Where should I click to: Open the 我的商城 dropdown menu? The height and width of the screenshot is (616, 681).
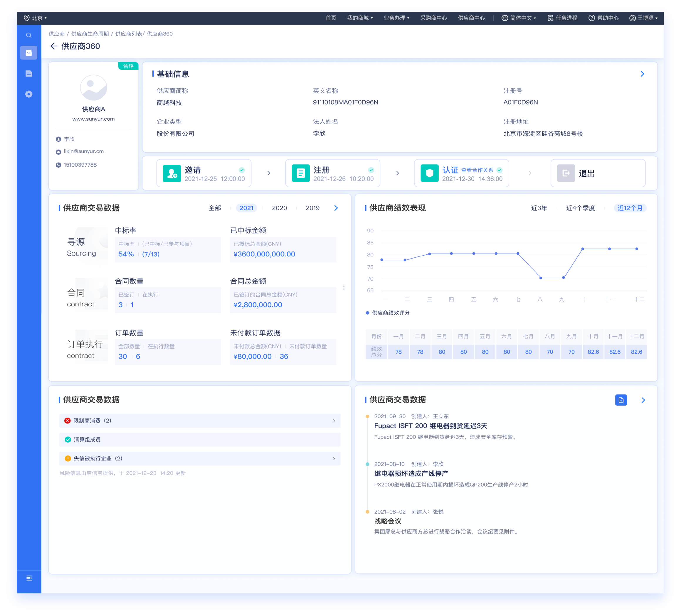(360, 18)
